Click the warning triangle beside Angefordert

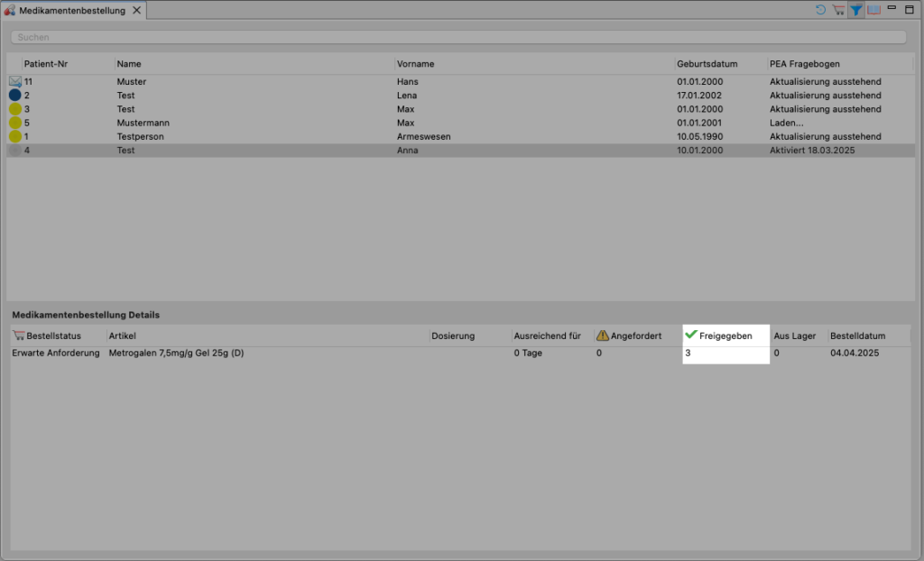pyautogui.click(x=602, y=336)
